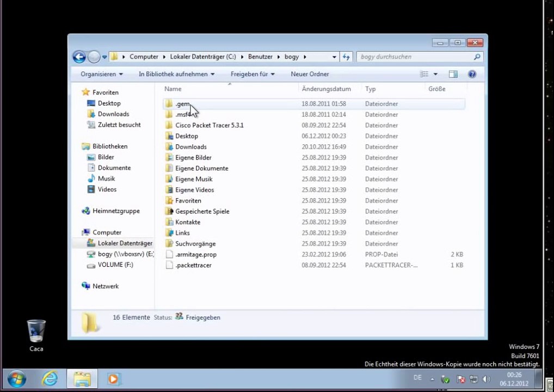Change view with the view icon
Viewport: 554px width, 392px height.
pos(424,74)
